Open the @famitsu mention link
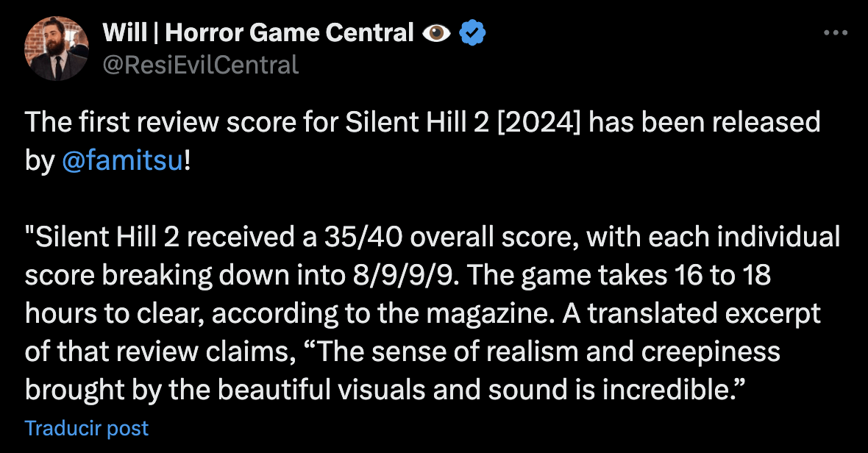Image resolution: width=868 pixels, height=453 pixels. coord(122,160)
